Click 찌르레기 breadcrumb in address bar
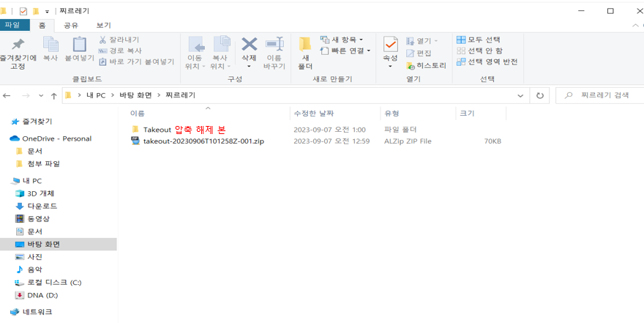 (x=180, y=95)
